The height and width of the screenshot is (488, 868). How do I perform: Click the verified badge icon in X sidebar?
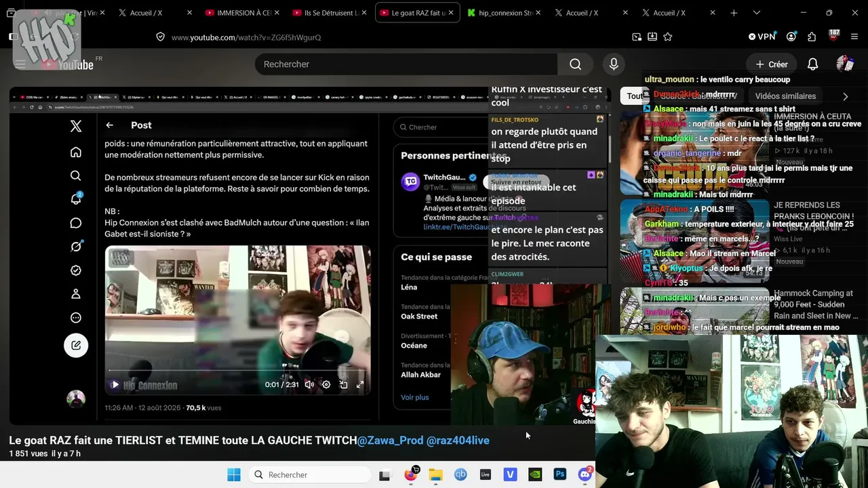point(76,270)
